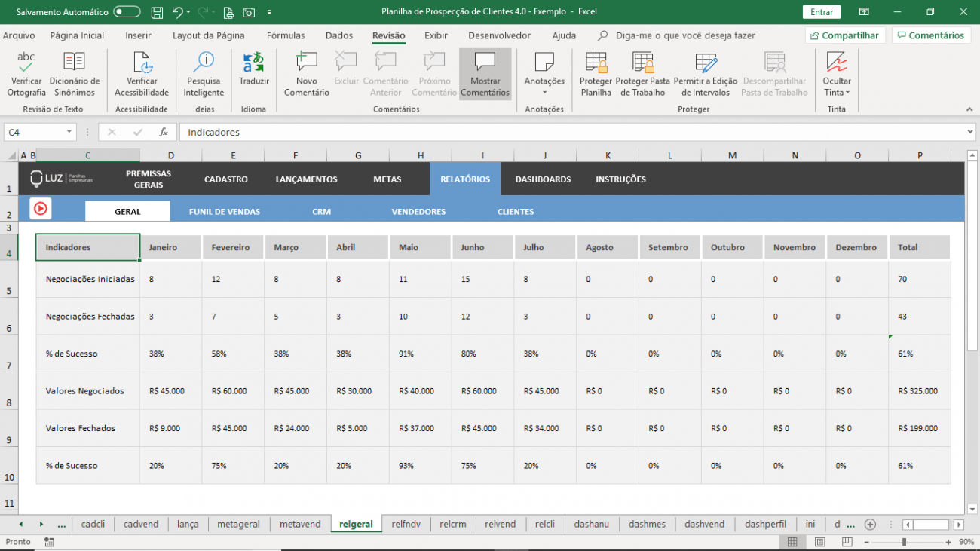Activate Proteger Planilha
This screenshot has height=551, width=980.
(x=596, y=74)
